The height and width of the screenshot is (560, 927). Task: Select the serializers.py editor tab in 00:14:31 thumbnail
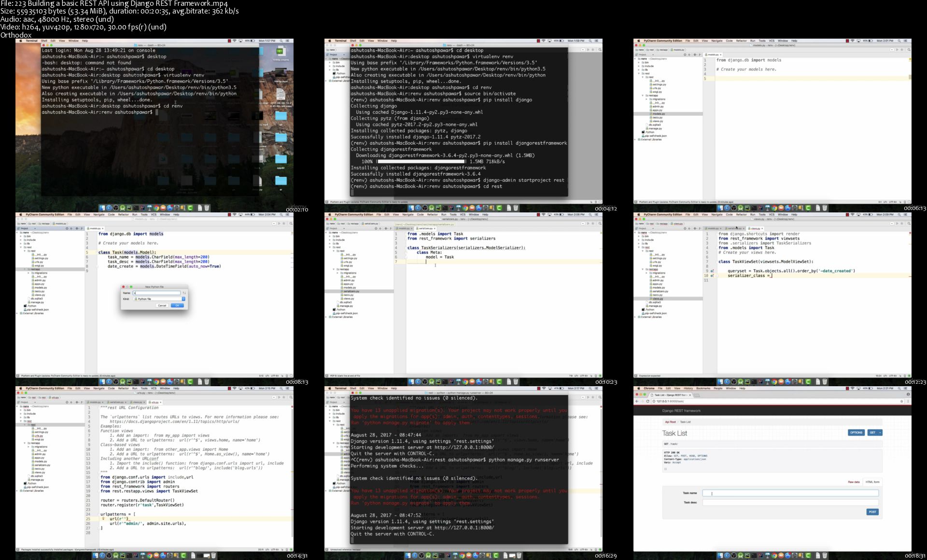pyautogui.click(x=116, y=402)
